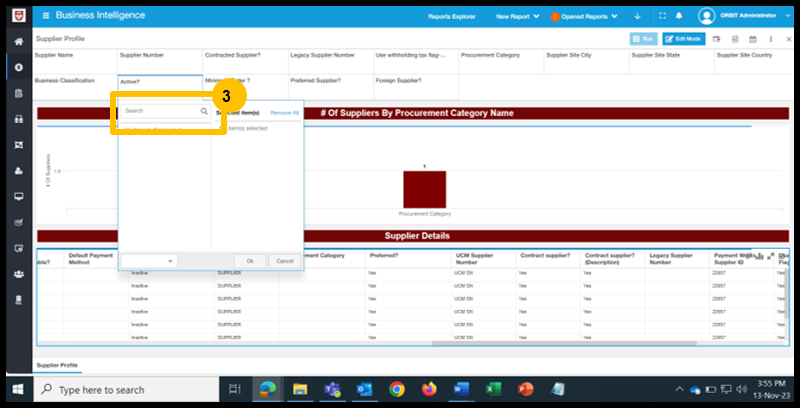Open Outlook from taskbar
This screenshot has width=800, height=408.
pyautogui.click(x=364, y=390)
